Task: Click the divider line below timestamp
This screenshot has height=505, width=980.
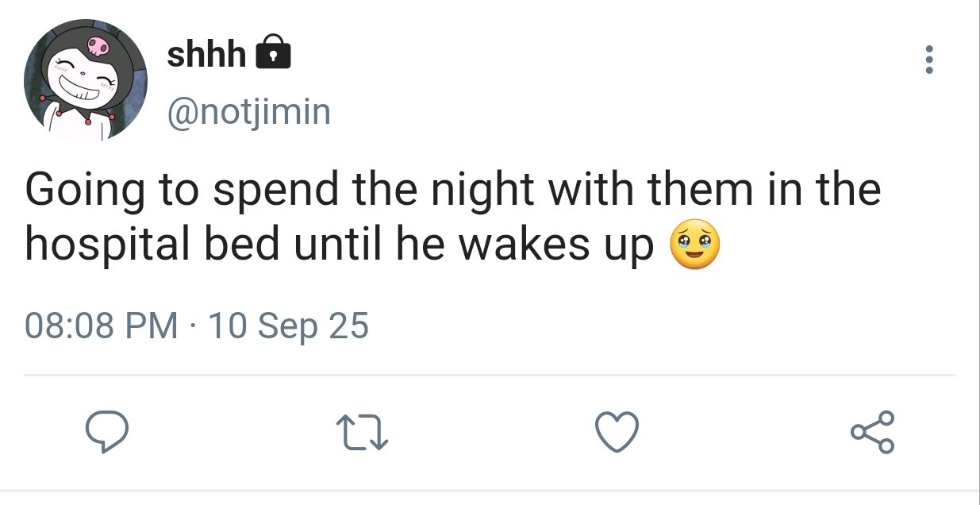Action: (490, 375)
